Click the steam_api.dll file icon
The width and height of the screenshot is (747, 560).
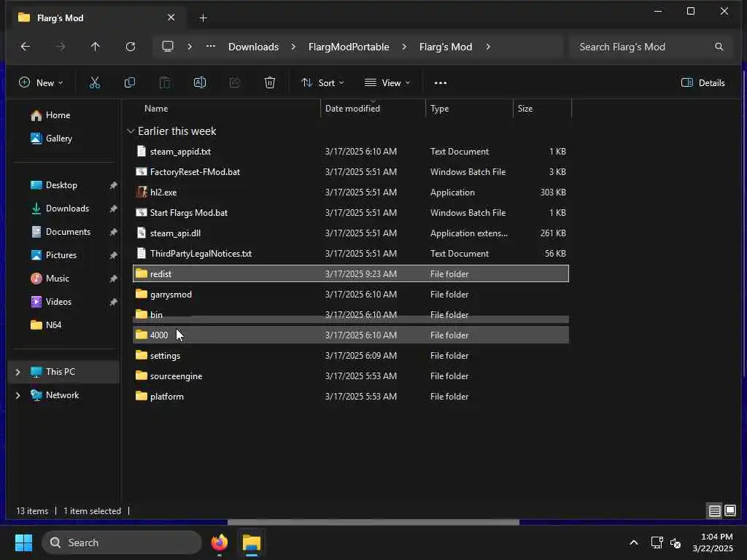(x=142, y=233)
